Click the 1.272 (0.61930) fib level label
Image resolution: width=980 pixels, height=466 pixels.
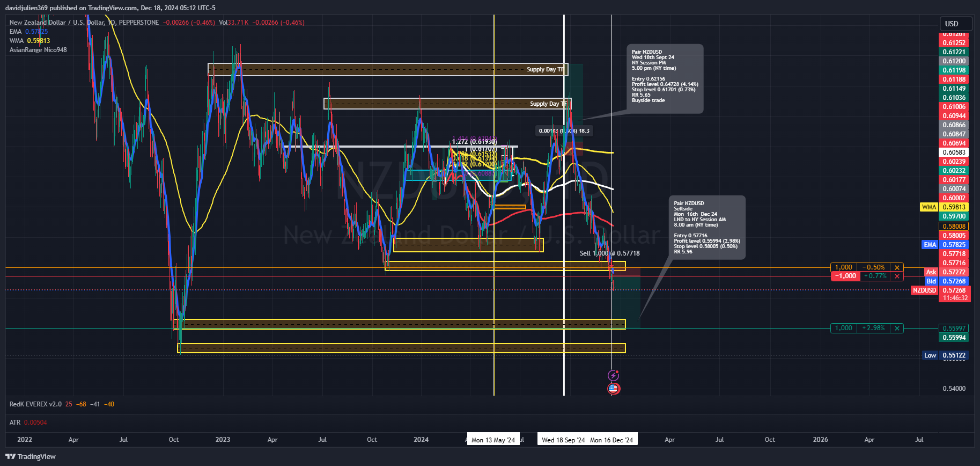[475, 142]
